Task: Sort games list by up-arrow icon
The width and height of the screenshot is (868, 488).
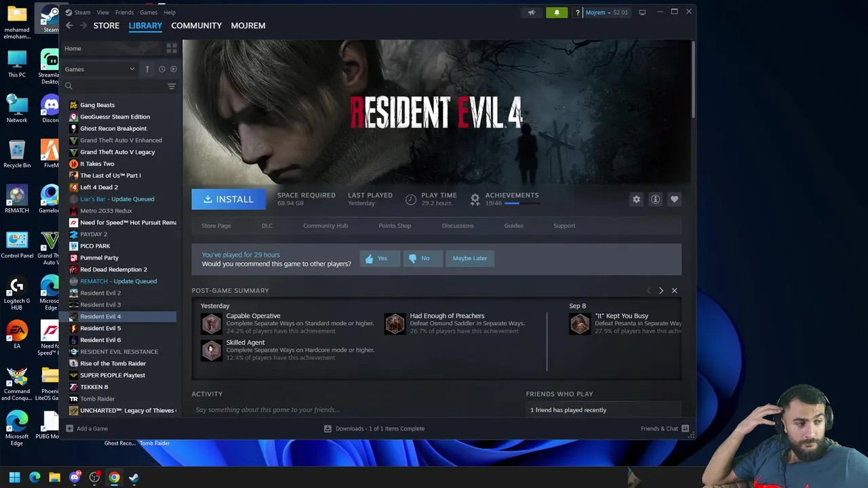Action: click(x=147, y=69)
